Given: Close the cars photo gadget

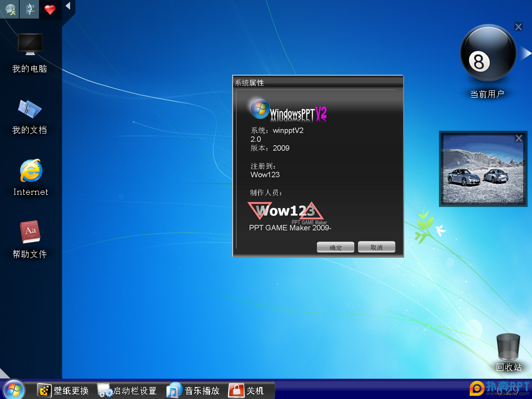Looking at the screenshot, I should (x=519, y=138).
